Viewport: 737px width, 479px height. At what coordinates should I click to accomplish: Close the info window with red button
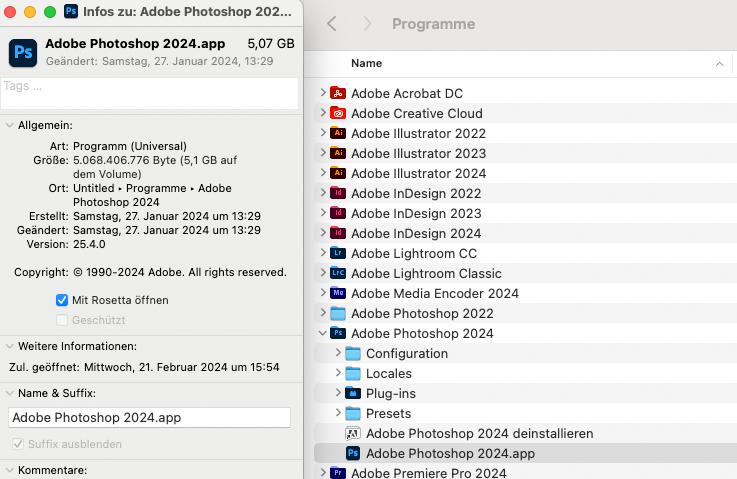[x=10, y=12]
